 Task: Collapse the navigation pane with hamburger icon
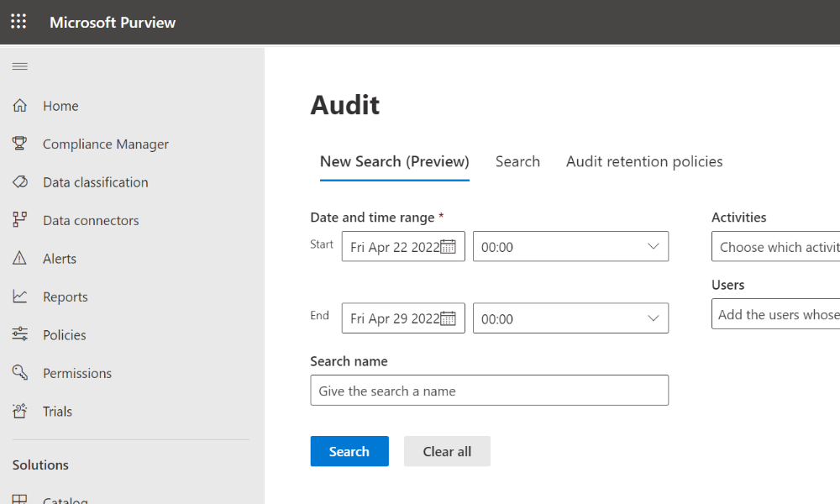[19, 66]
